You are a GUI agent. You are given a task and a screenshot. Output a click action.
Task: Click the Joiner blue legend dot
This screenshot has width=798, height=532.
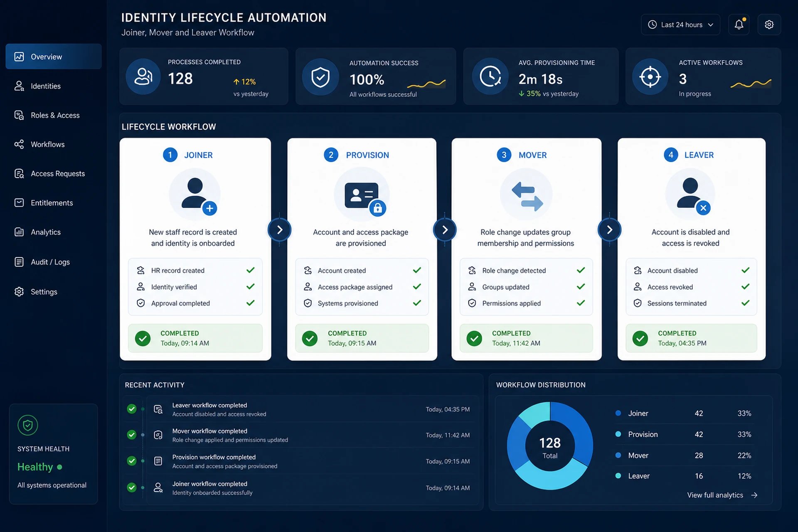(x=618, y=413)
